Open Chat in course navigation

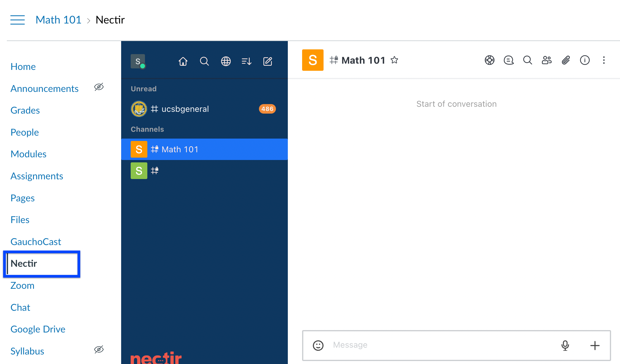click(x=21, y=307)
